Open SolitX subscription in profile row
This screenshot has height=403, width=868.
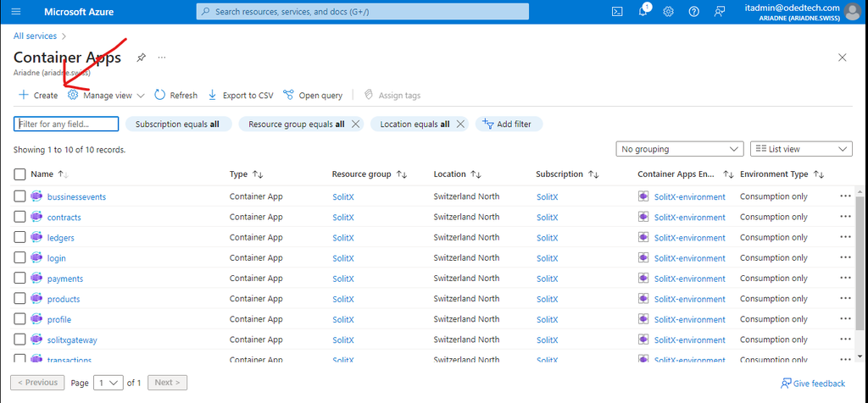coord(548,319)
